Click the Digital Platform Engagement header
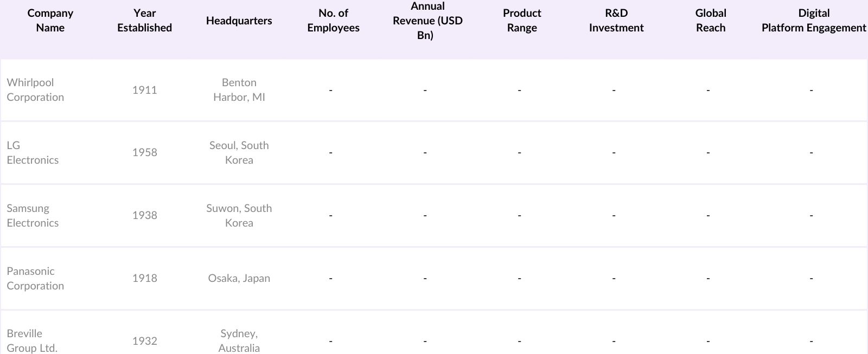Image resolution: width=868 pixels, height=354 pixels. 813,21
